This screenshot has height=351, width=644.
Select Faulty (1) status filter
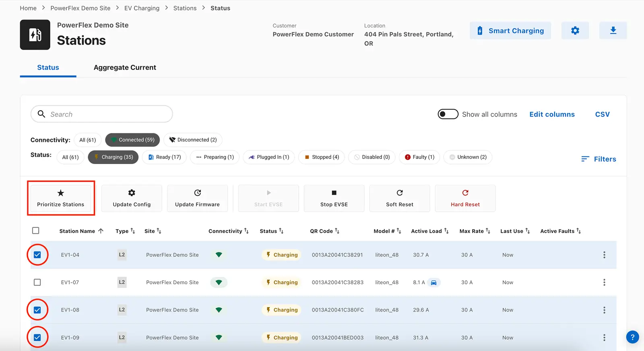(419, 157)
